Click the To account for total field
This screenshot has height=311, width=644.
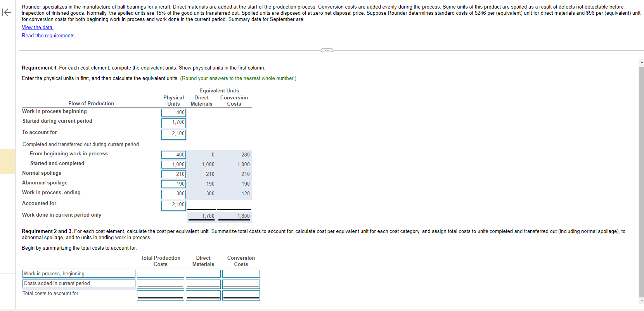[173, 134]
